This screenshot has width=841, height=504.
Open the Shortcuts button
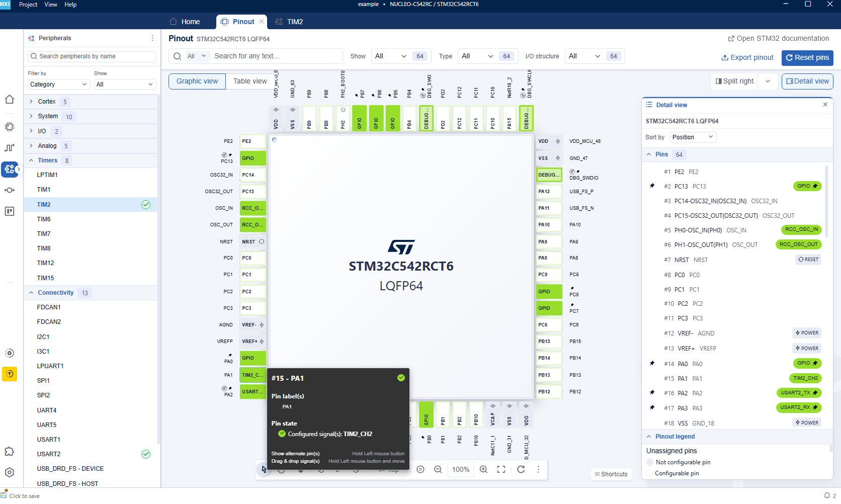[611, 474]
